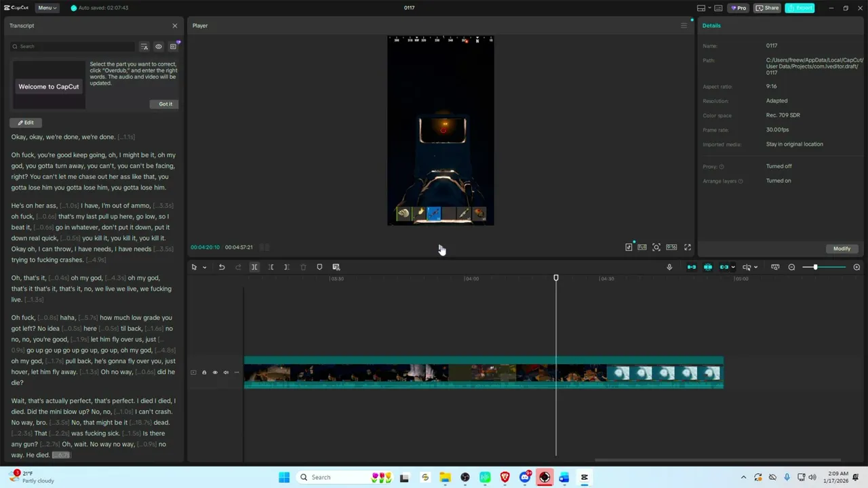The width and height of the screenshot is (868, 488).
Task: Open the Welcome to CapCut thumbnail
Action: click(49, 85)
